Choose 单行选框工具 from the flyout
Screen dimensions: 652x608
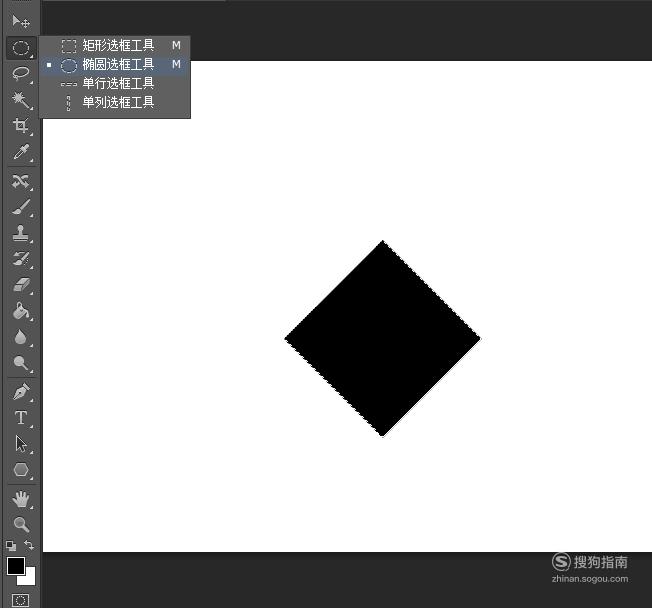click(115, 83)
